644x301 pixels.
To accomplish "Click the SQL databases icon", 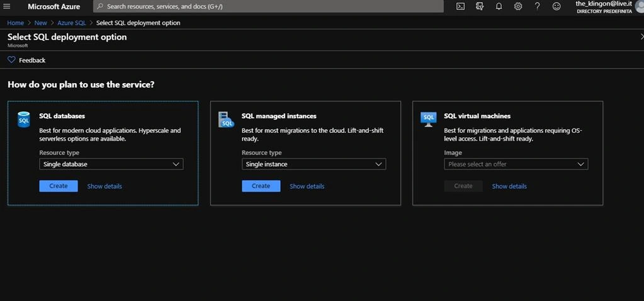I will 24,120.
